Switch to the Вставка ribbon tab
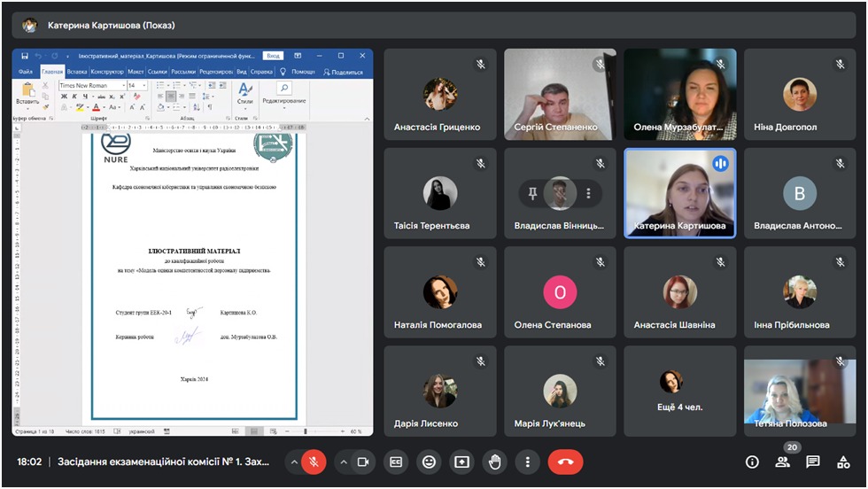868x489 pixels. point(77,72)
